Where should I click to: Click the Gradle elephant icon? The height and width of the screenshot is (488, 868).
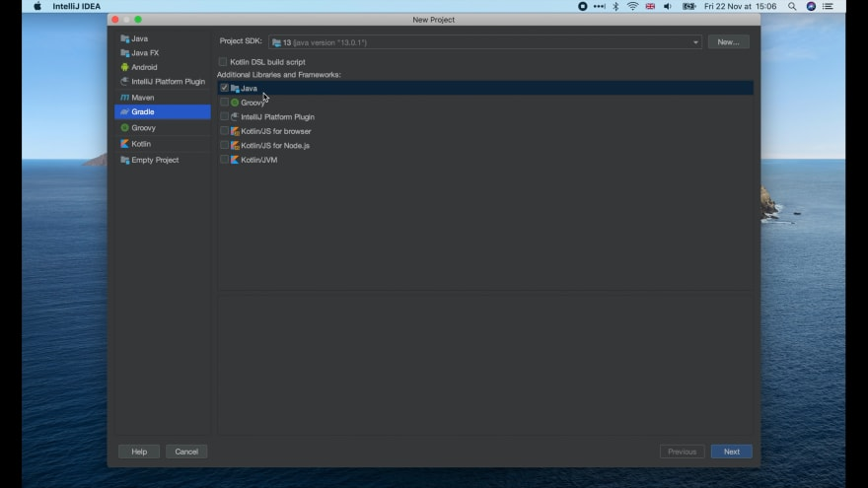click(x=125, y=111)
